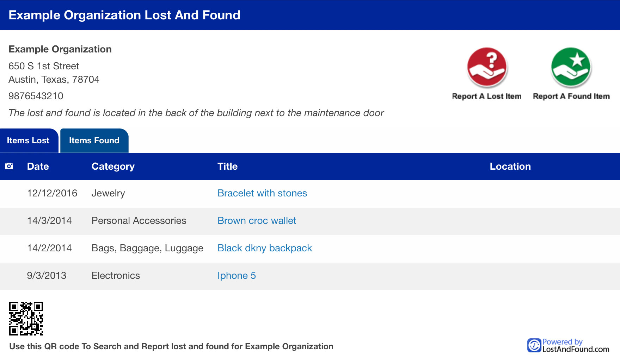Image resolution: width=620 pixels, height=364 pixels.
Task: Open the Bracelet with stones link
Action: coord(262,193)
